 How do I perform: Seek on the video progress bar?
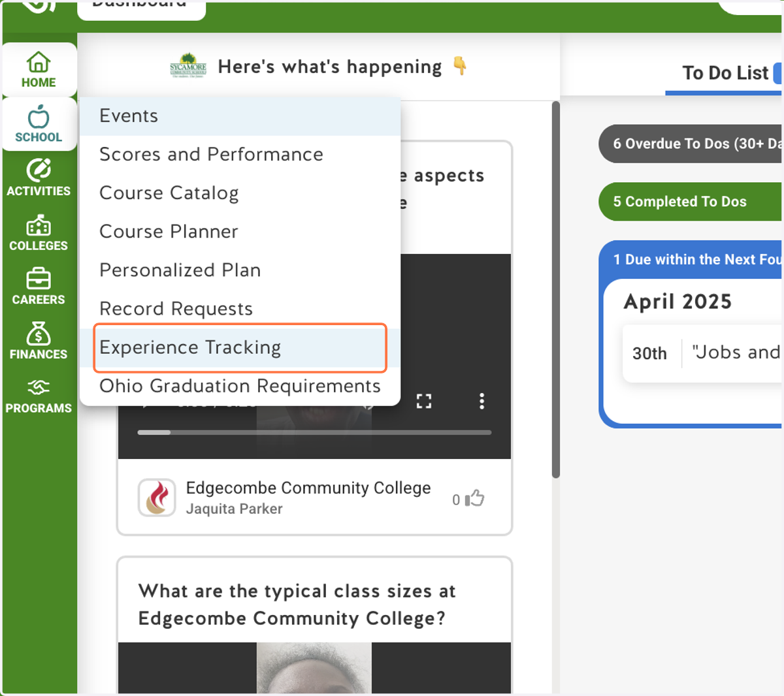[314, 432]
